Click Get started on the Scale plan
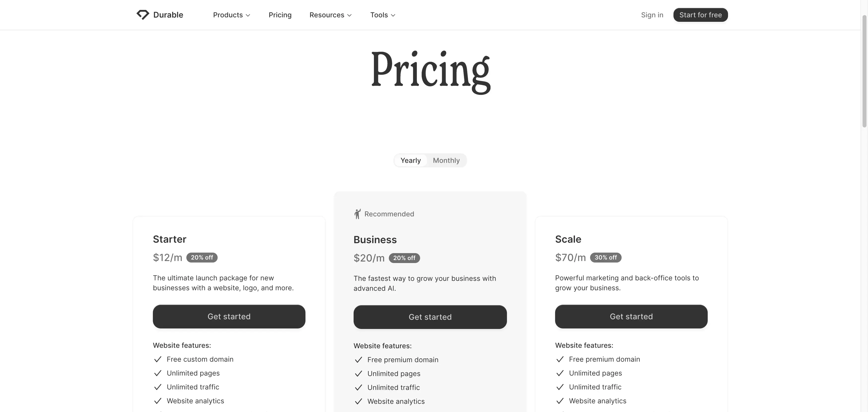Image resolution: width=868 pixels, height=412 pixels. (x=631, y=316)
